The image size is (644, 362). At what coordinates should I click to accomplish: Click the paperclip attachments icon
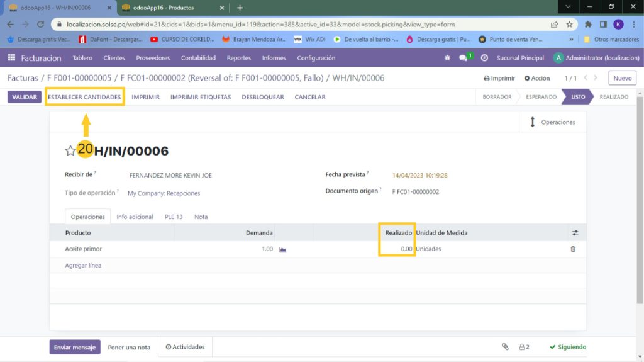point(504,347)
